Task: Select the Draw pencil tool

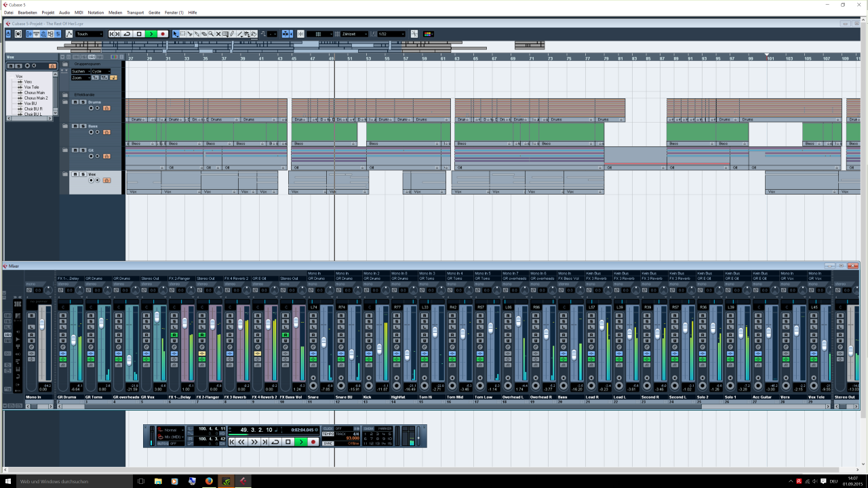Action: pos(233,34)
